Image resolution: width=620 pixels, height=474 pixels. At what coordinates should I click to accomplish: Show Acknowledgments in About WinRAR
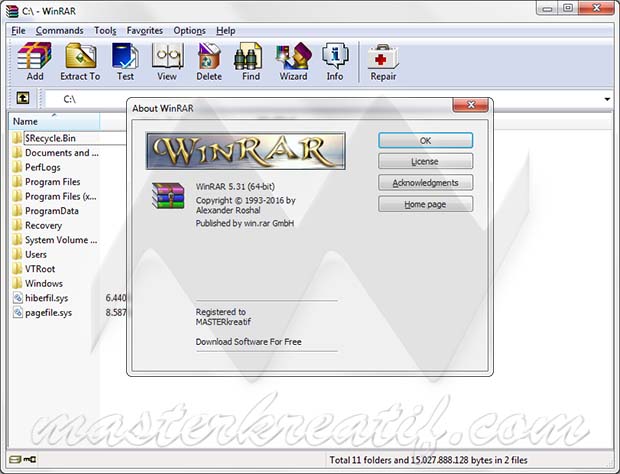pyautogui.click(x=425, y=183)
